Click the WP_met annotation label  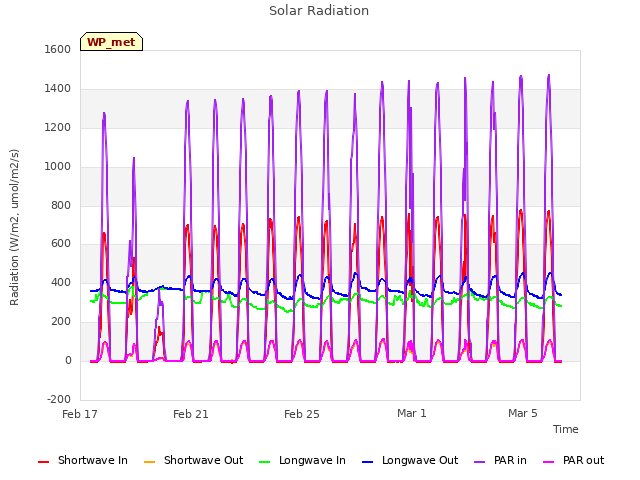pyautogui.click(x=111, y=42)
